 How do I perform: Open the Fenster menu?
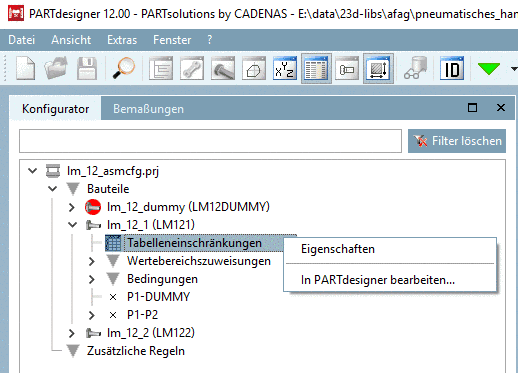pos(172,40)
